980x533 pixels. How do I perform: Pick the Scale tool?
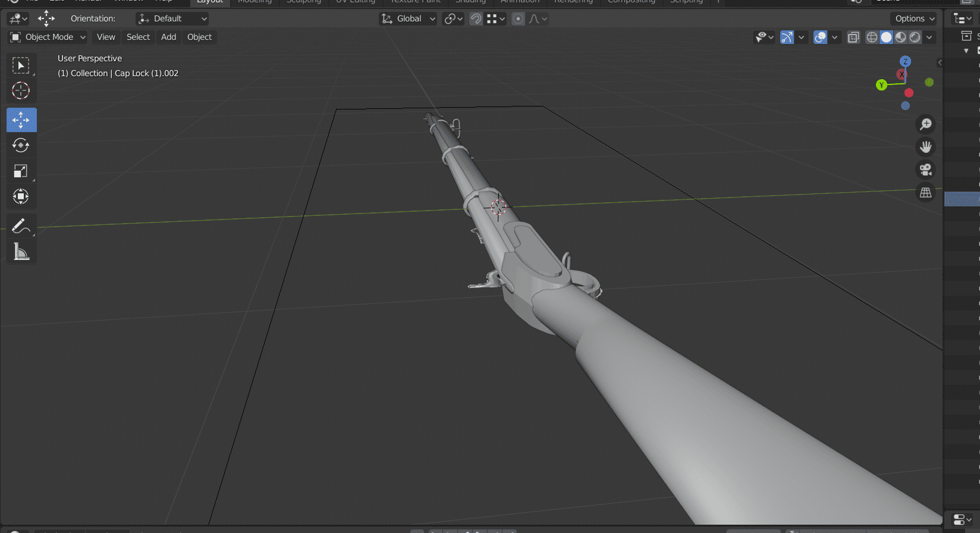click(21, 171)
